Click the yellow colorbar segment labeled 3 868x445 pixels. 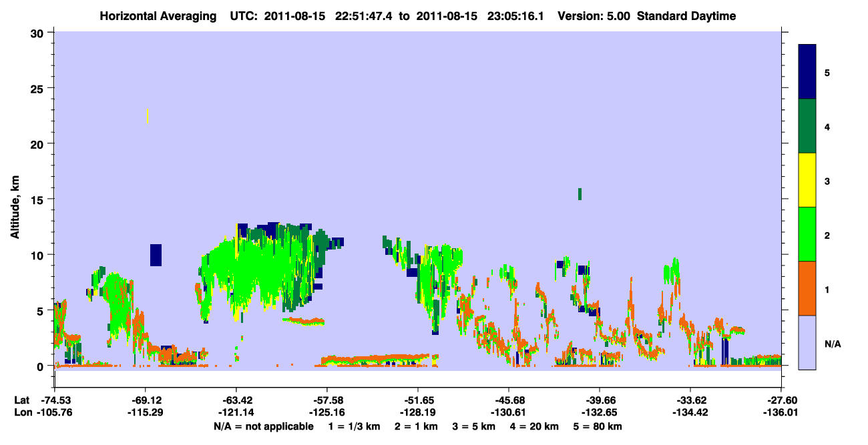[807, 180]
